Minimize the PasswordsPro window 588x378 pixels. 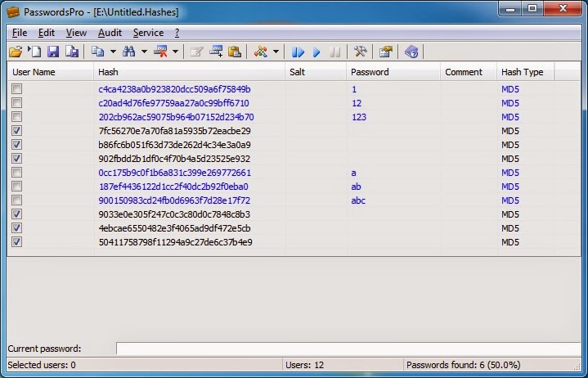coord(511,8)
